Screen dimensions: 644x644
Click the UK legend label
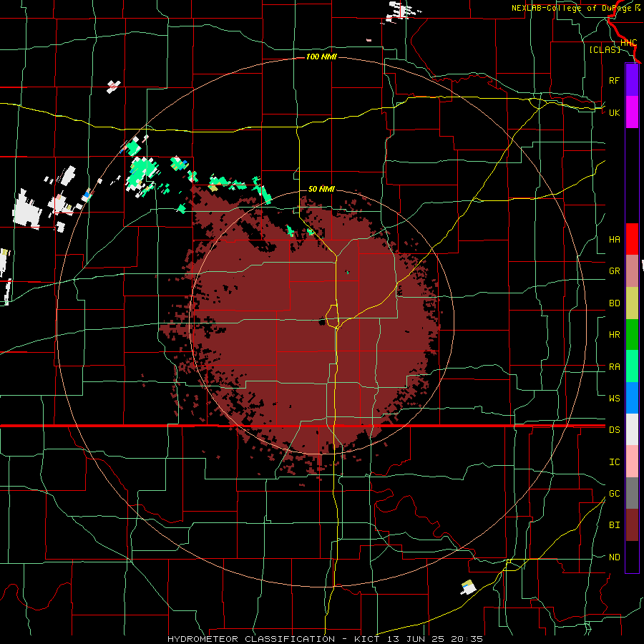pos(614,112)
